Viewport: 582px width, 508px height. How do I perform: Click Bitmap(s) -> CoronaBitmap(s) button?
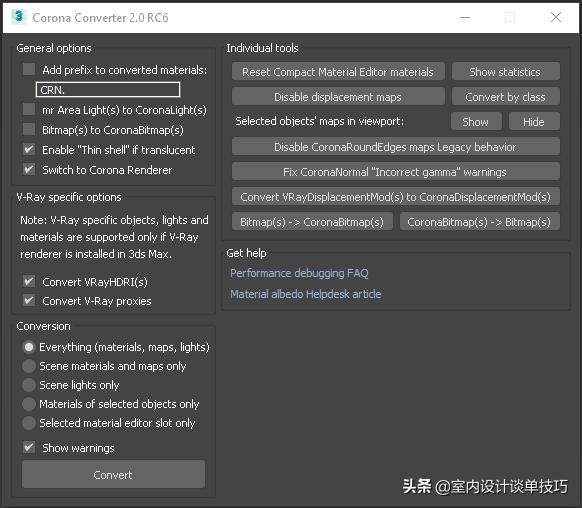312,222
